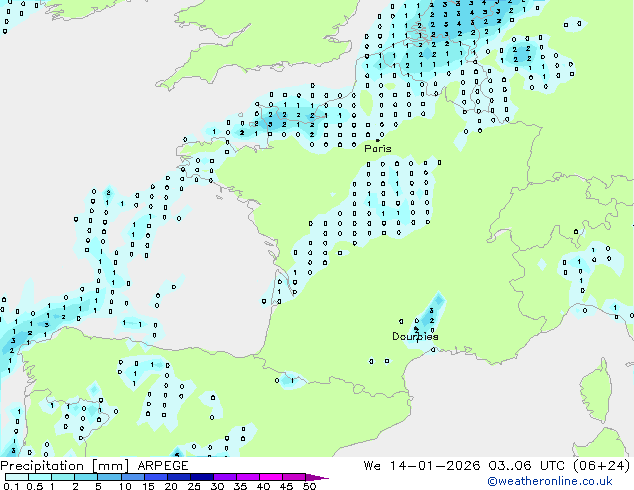Pick the 5–10 mm legend swatch

(x=109, y=477)
